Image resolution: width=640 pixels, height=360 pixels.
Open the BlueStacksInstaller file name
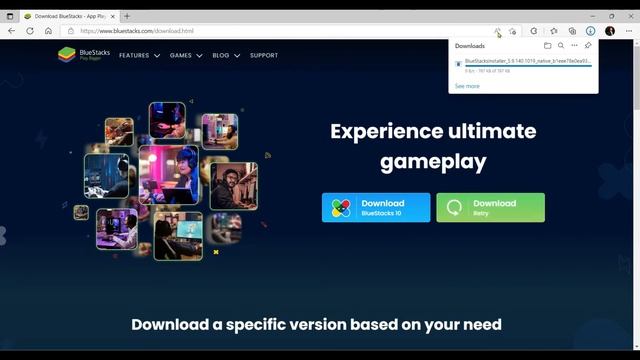528,61
